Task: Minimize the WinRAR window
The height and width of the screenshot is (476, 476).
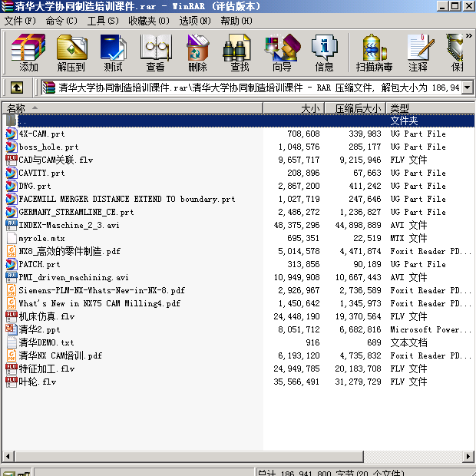Action: point(443,6)
